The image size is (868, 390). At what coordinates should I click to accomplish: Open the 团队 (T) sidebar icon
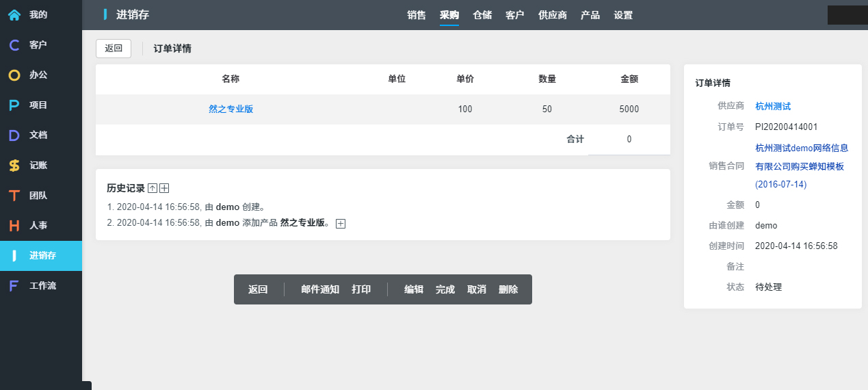click(14, 196)
